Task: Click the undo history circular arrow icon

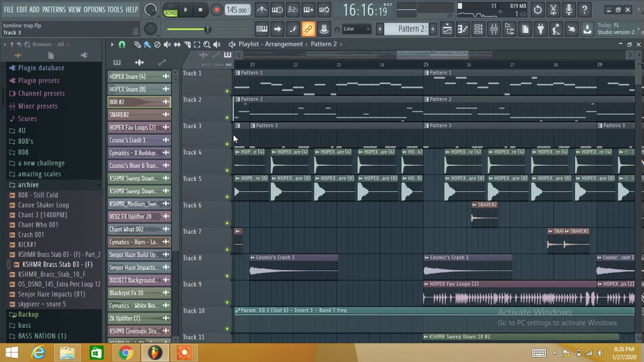Action: pos(537,10)
